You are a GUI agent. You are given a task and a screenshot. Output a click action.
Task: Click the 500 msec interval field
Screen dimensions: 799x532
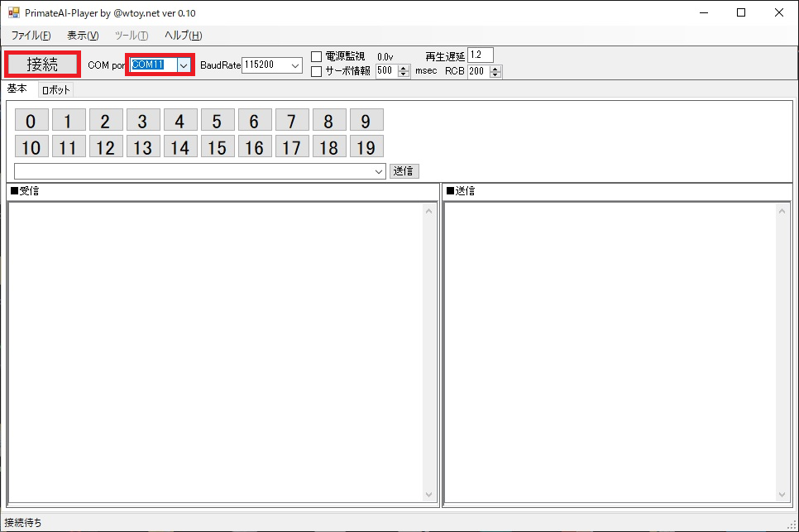[387, 71]
